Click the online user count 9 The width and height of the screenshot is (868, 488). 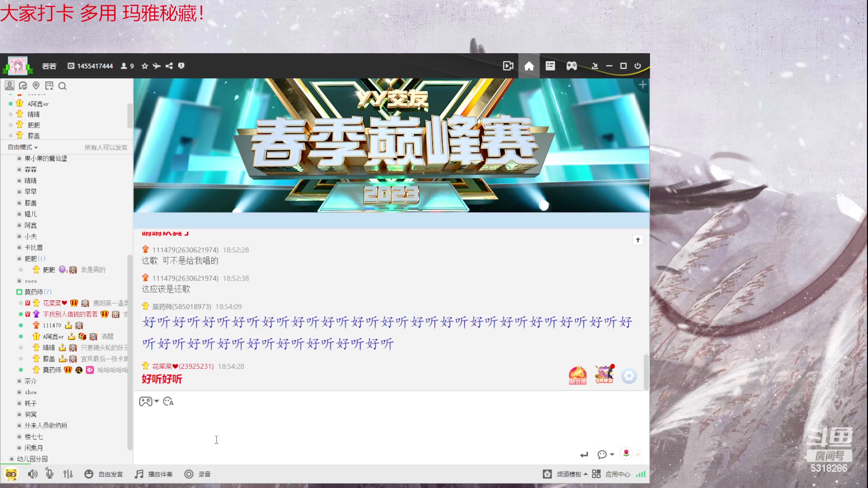pos(127,66)
